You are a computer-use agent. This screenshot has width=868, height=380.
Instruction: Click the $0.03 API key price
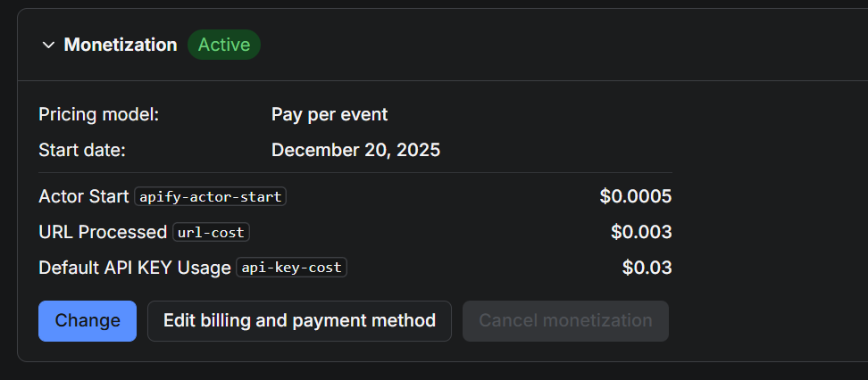[x=647, y=268]
